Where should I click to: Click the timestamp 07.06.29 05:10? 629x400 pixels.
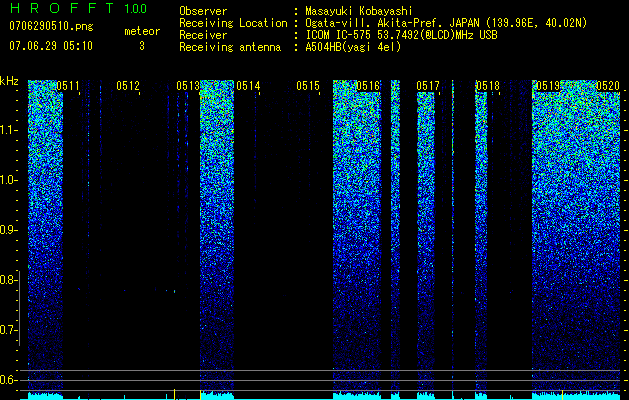pyautogui.click(x=51, y=46)
